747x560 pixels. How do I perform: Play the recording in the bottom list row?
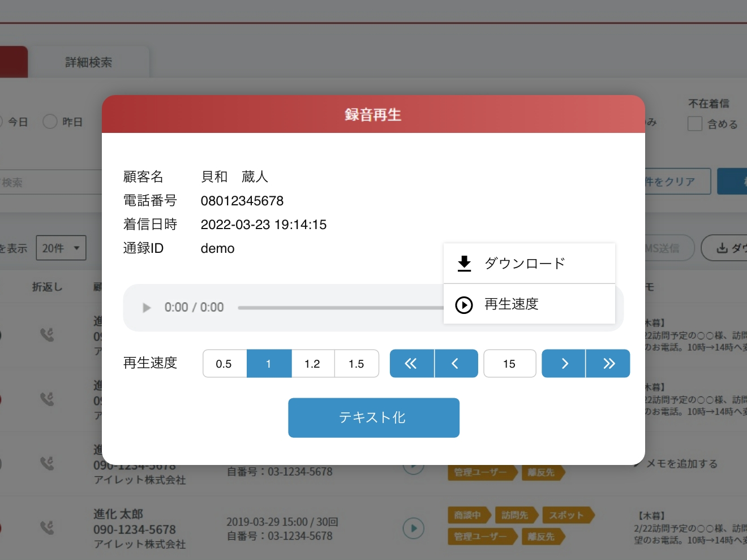tap(414, 528)
